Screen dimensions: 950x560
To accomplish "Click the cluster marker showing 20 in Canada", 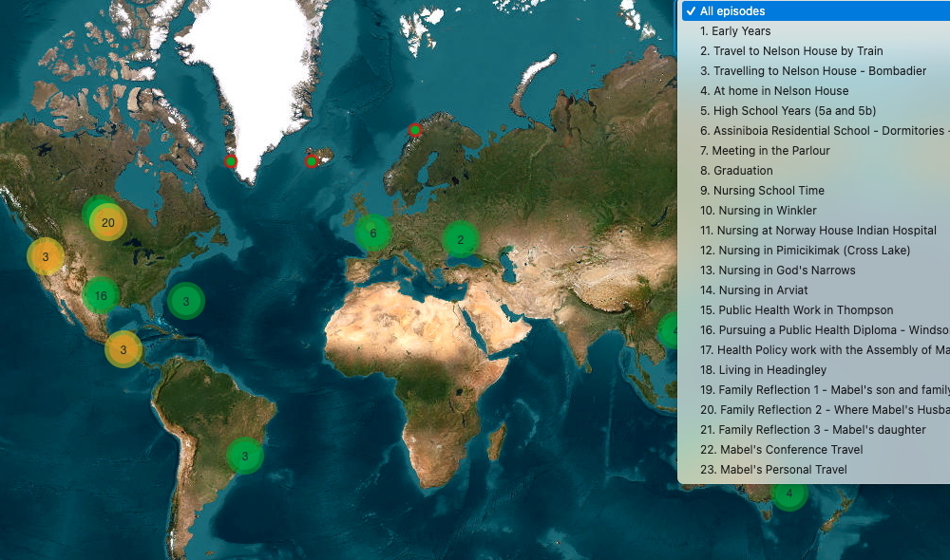I will pos(108,223).
